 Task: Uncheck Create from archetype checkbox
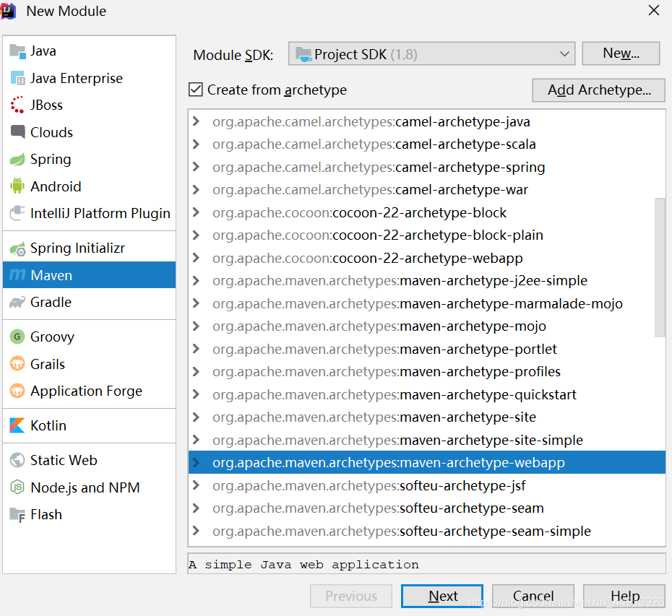(195, 90)
